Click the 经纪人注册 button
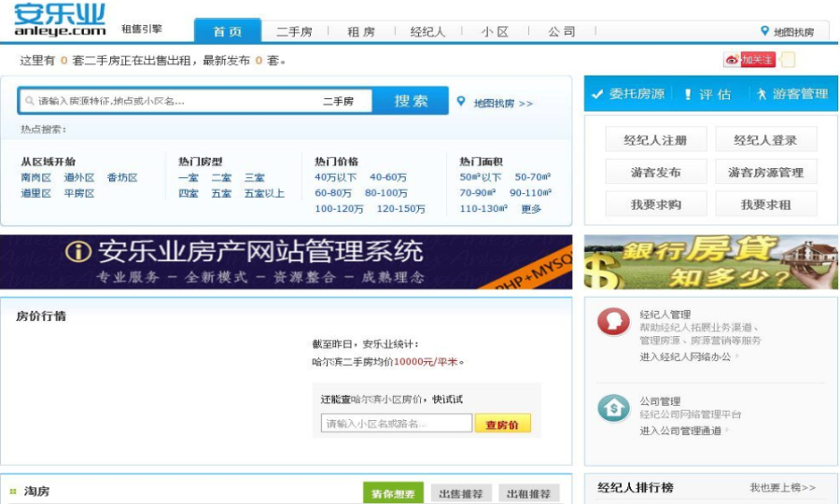The width and height of the screenshot is (840, 504). coord(656,140)
